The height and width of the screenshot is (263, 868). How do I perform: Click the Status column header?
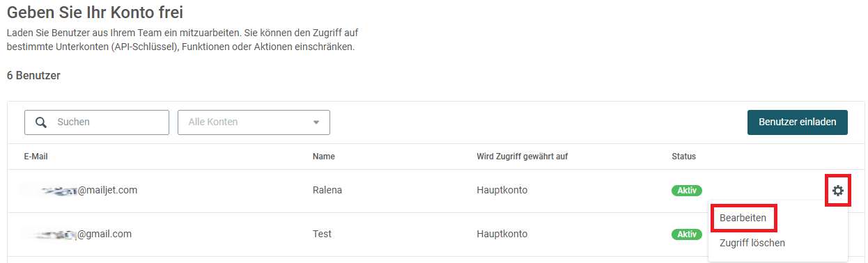click(683, 157)
